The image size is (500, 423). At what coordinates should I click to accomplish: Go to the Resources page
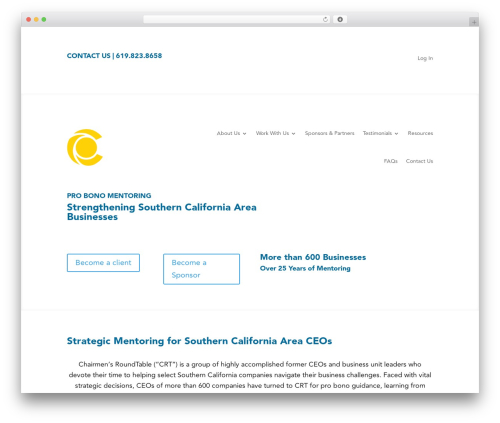(x=420, y=133)
